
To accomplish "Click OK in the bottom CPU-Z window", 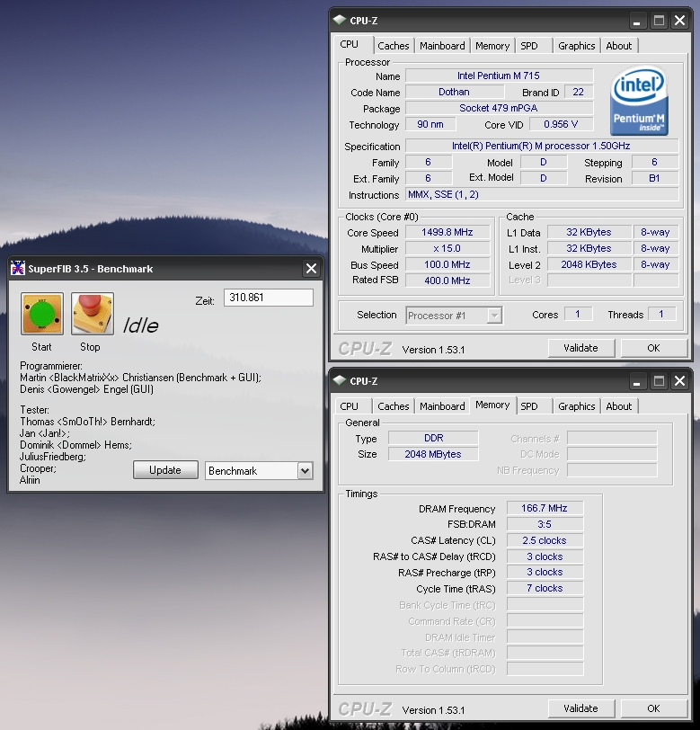I will tap(653, 708).
